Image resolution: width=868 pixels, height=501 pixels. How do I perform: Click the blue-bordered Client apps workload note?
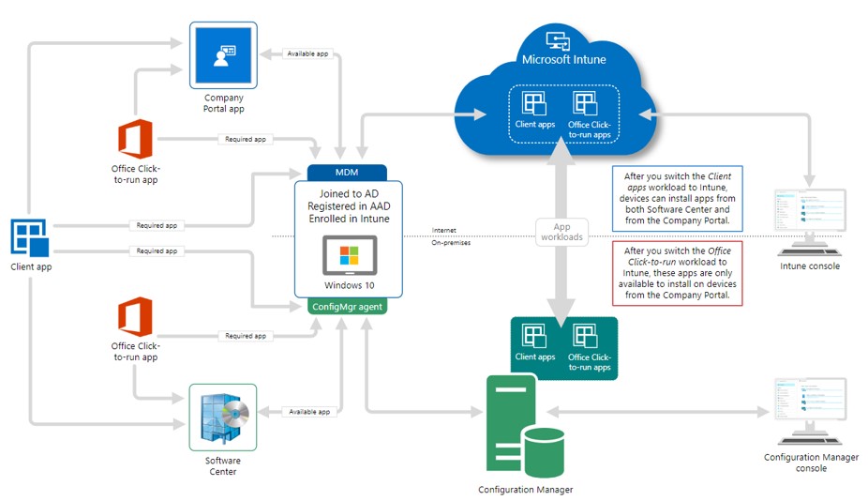click(678, 198)
